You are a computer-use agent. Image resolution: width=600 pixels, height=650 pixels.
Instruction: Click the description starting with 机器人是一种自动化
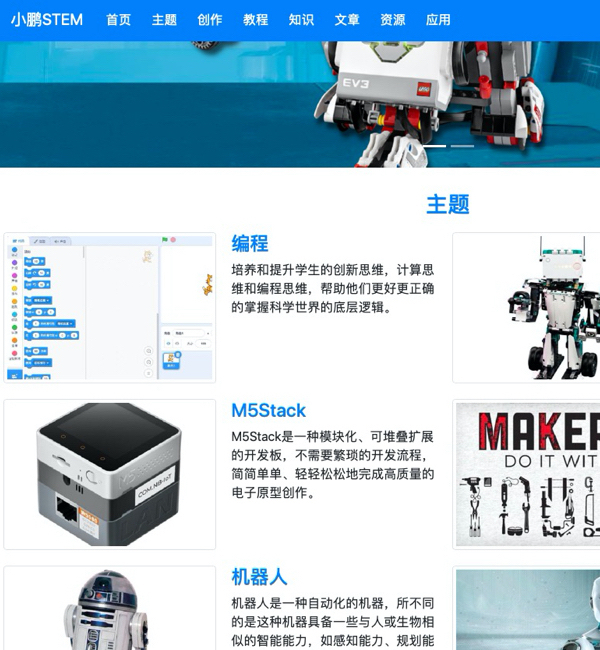[x=333, y=622]
